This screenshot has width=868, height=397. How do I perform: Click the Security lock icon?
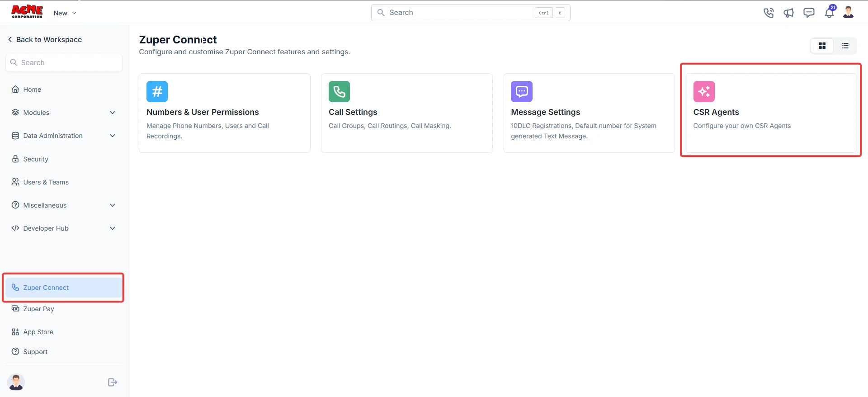[15, 159]
